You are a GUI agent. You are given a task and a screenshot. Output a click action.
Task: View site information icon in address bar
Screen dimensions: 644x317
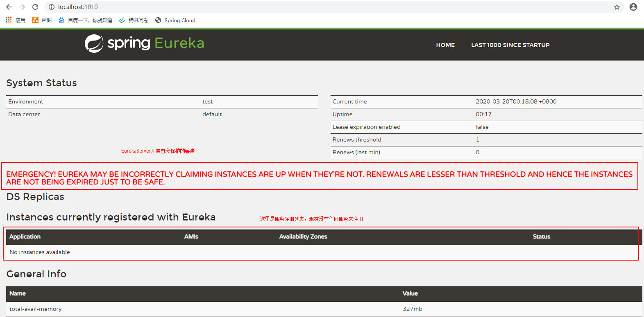coord(51,7)
